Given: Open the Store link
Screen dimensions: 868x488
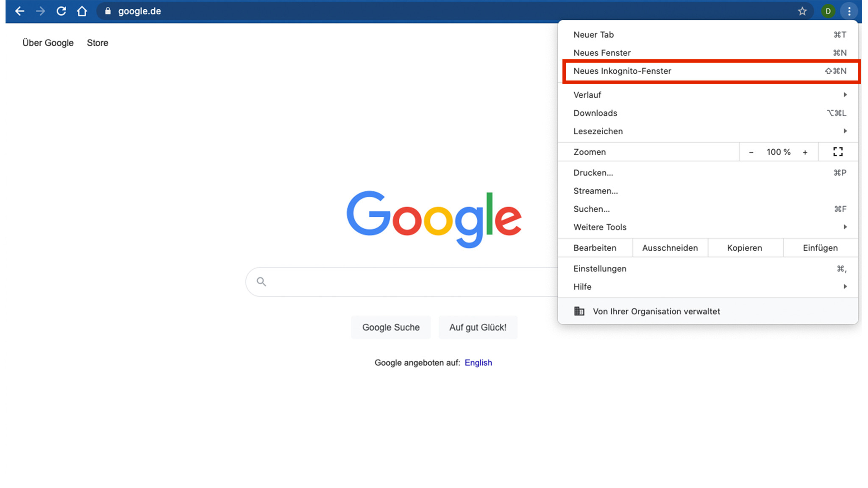Looking at the screenshot, I should [97, 43].
